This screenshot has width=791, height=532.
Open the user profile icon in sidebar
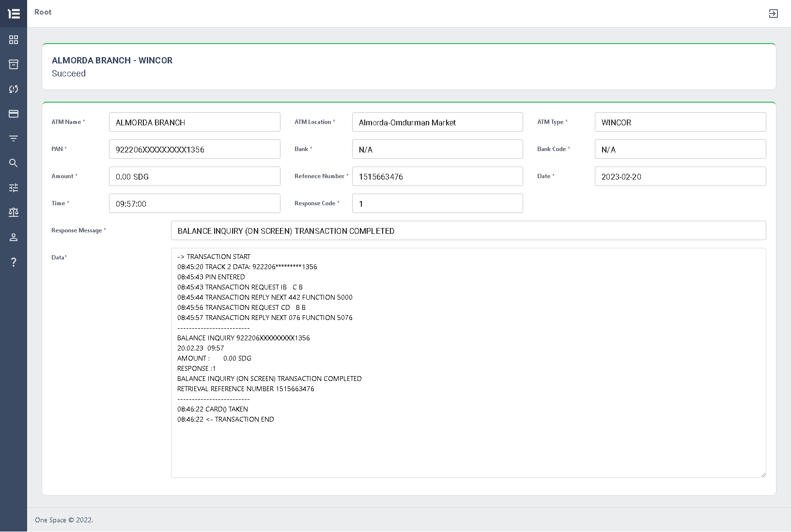click(14, 237)
